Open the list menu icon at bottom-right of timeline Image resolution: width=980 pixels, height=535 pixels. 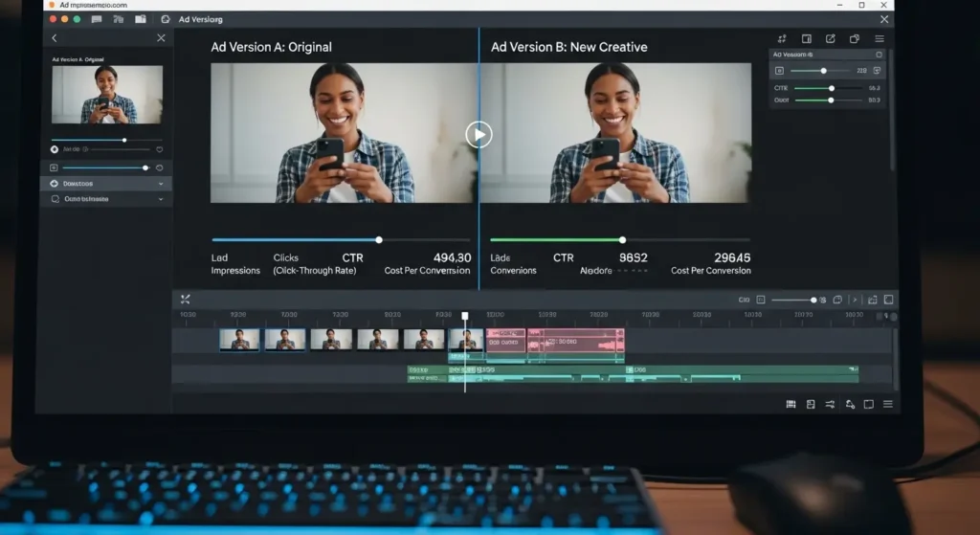(888, 405)
